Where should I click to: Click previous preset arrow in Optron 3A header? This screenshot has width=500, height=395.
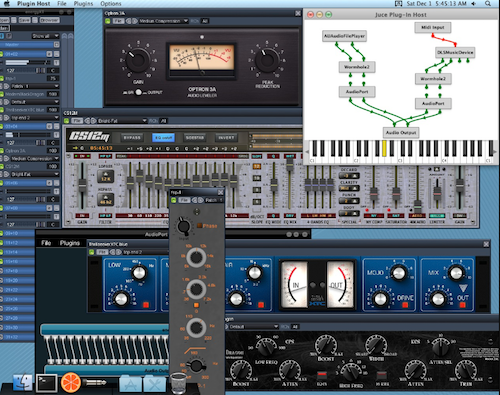tap(129, 21)
